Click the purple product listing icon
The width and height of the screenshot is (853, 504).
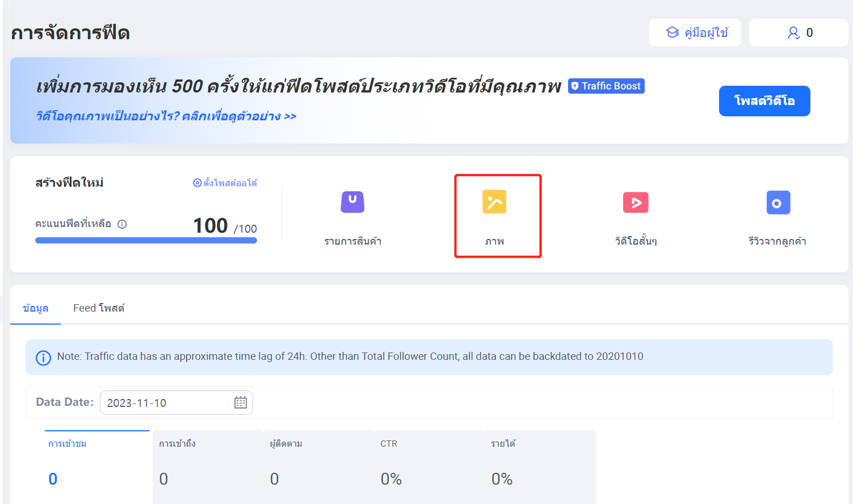coord(352,202)
